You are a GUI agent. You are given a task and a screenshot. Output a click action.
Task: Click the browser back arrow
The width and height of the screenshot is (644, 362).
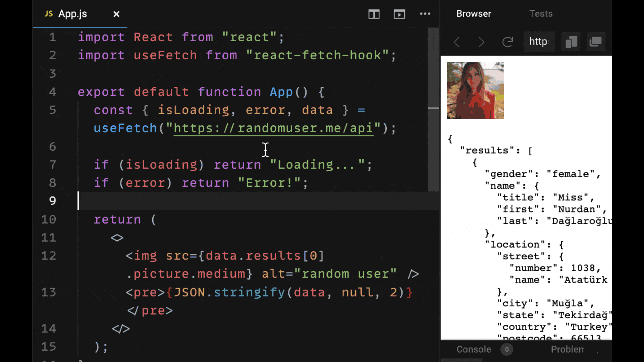(x=457, y=42)
